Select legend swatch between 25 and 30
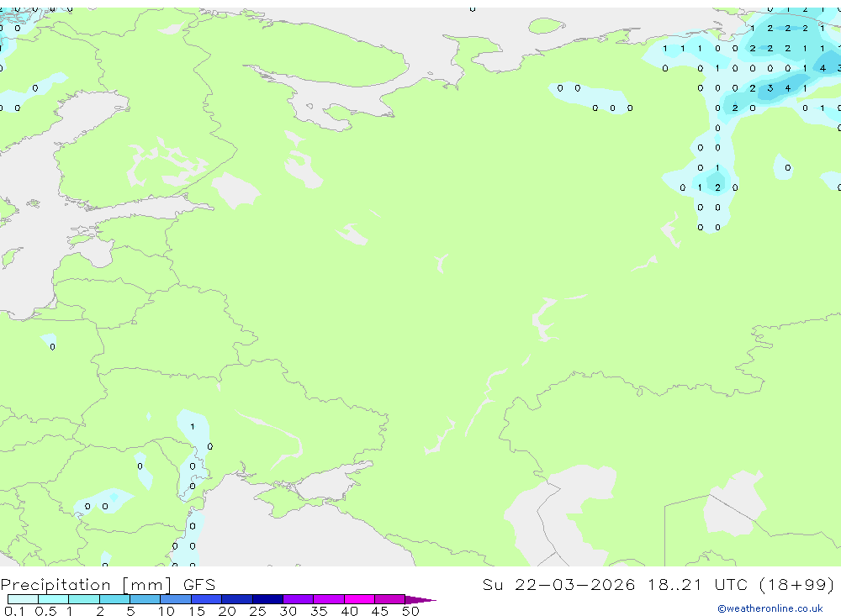This screenshot has width=841, height=616. [267, 599]
